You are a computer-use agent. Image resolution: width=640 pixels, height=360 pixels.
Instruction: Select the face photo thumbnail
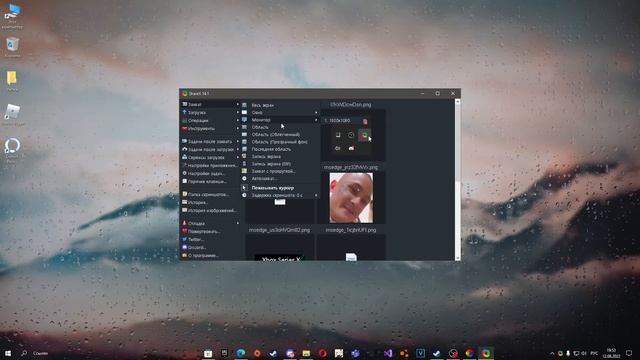(x=351, y=198)
